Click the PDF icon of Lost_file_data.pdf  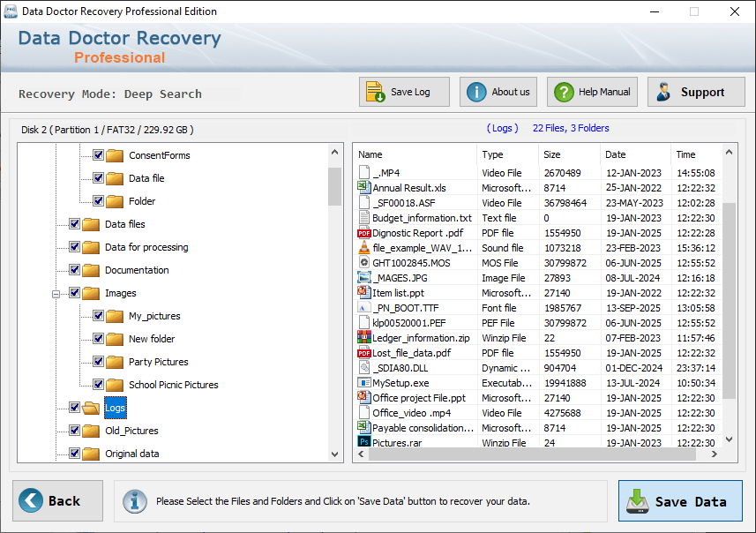click(x=364, y=353)
